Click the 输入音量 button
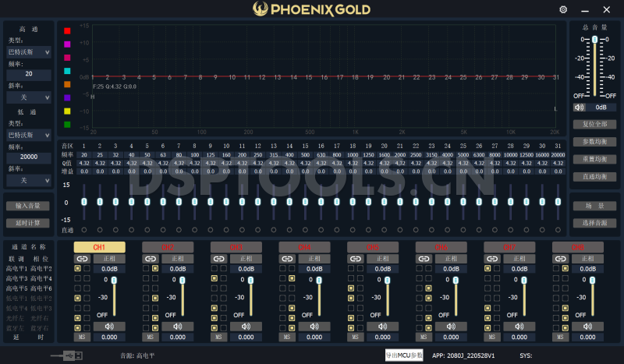 28,206
